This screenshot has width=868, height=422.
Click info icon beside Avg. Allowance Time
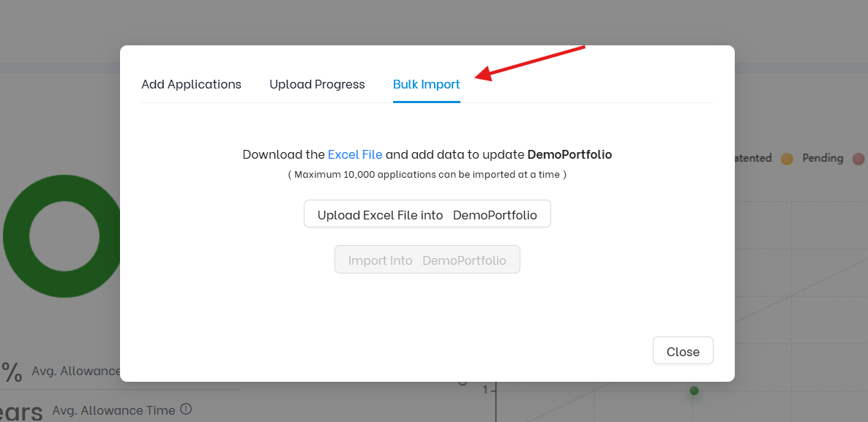[186, 410]
